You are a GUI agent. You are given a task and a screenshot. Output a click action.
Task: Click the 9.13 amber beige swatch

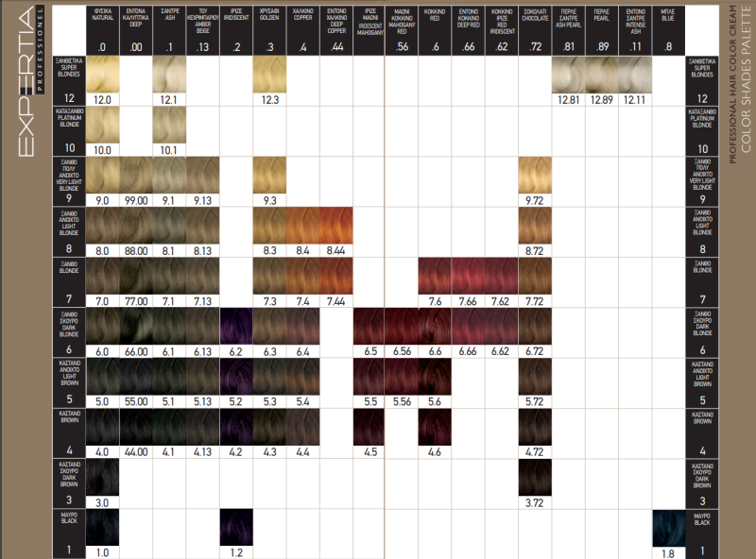click(203, 175)
